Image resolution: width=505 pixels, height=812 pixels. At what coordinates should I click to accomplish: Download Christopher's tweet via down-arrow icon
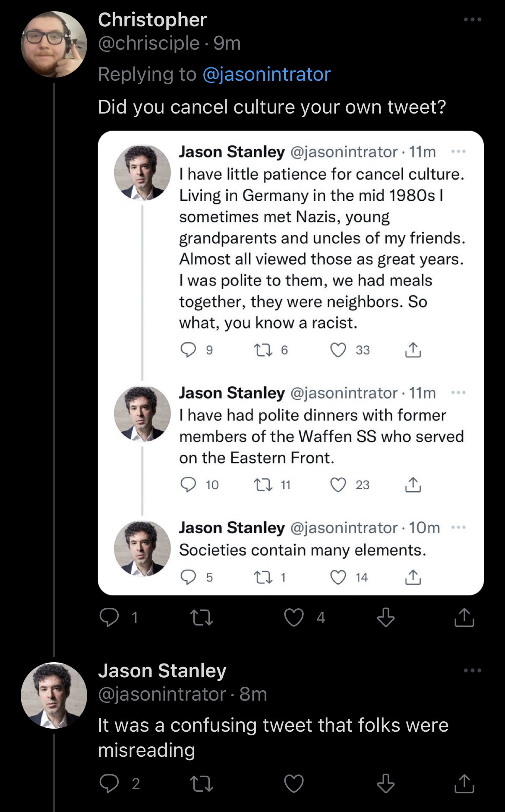[386, 617]
